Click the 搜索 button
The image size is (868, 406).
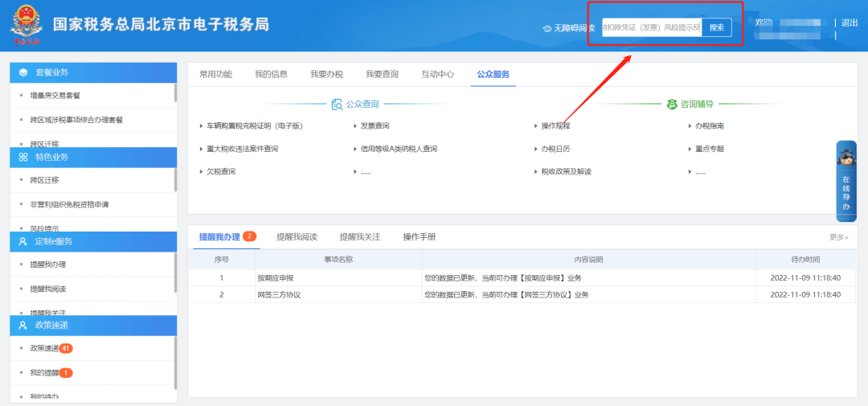pyautogui.click(x=717, y=27)
